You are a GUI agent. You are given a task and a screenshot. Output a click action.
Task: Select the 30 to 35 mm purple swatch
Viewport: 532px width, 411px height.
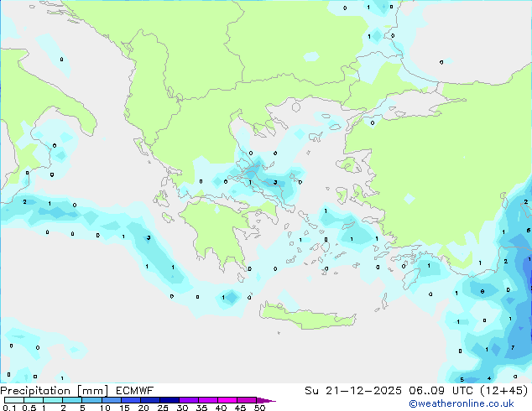click(x=189, y=400)
